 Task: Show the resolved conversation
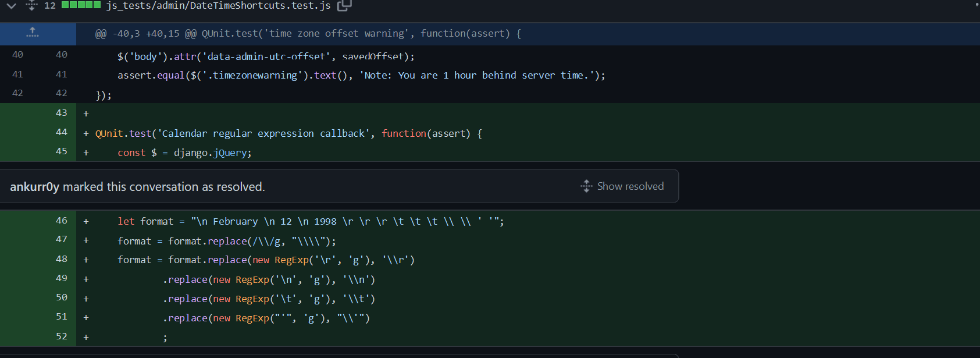(x=622, y=186)
